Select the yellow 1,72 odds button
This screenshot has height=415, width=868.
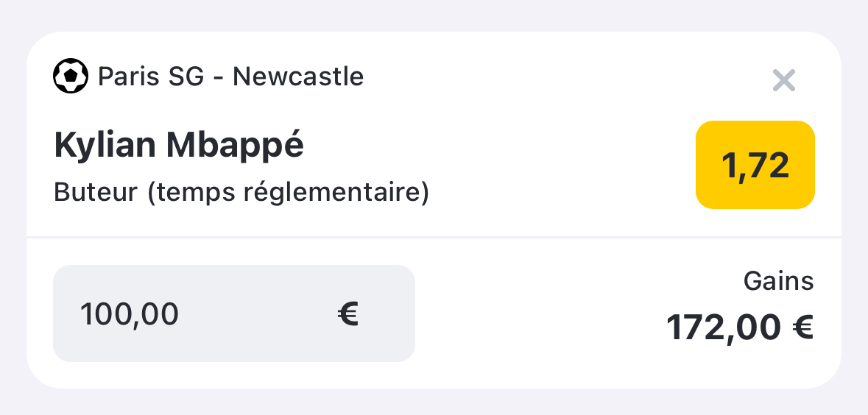(x=755, y=165)
